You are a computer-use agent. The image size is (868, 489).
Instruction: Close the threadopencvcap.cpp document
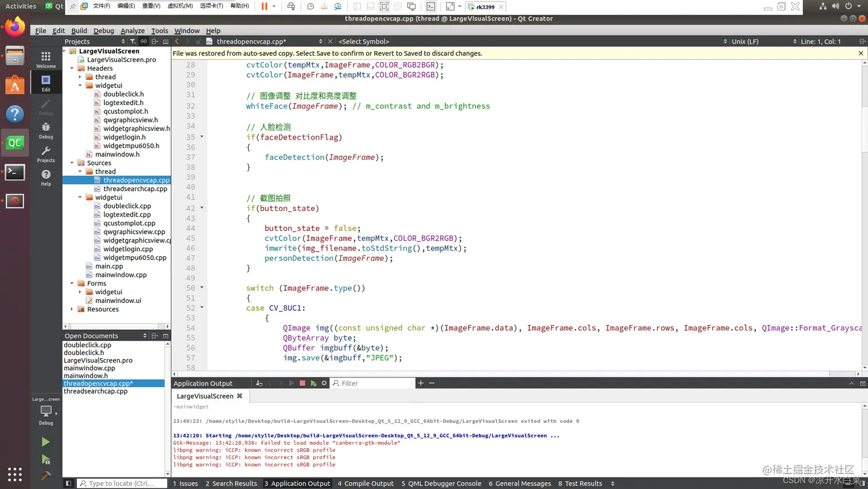tap(330, 41)
